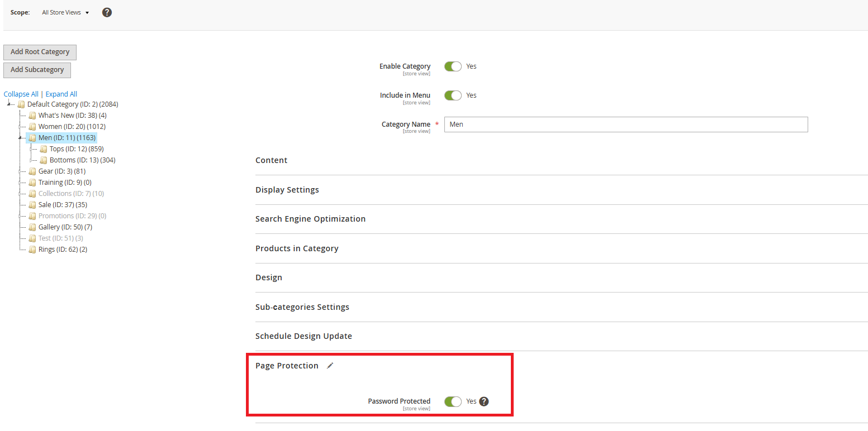The width and height of the screenshot is (868, 431).
Task: Disable the Password Protected switch
Action: (453, 401)
